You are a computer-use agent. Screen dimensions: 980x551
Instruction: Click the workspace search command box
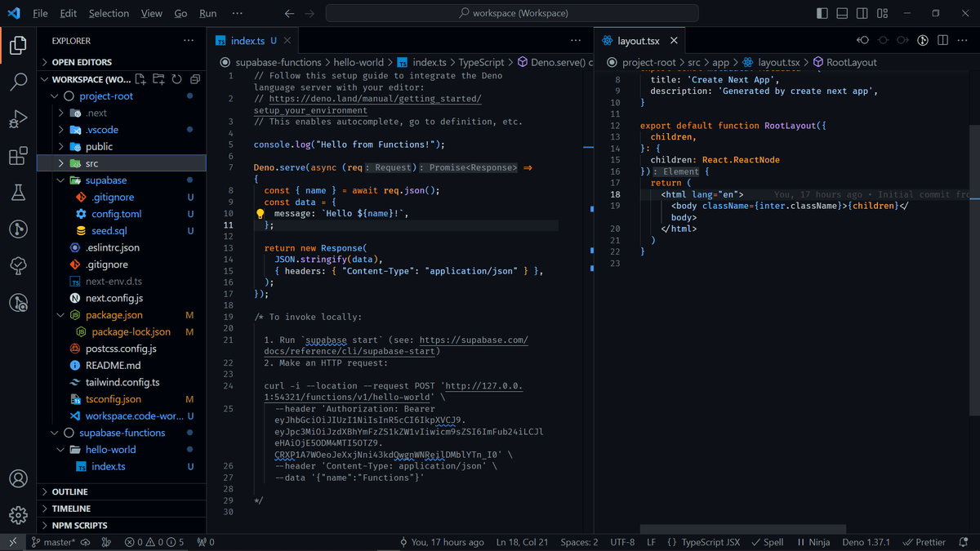512,13
